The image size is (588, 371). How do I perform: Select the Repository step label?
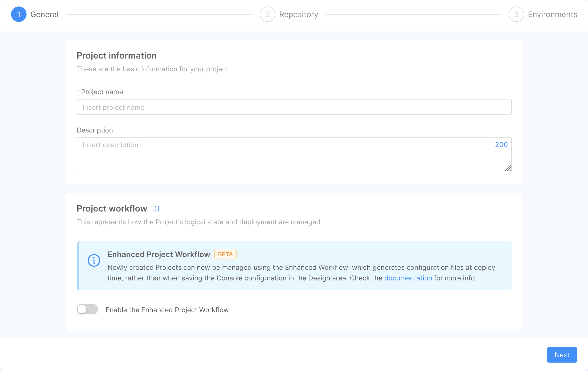tap(298, 14)
